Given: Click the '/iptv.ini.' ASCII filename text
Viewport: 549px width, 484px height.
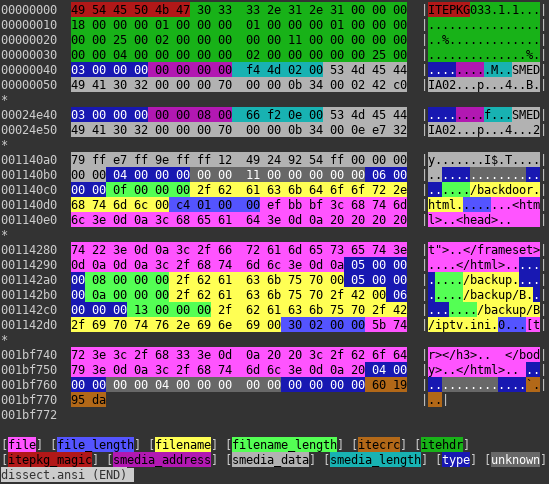Looking at the screenshot, I should click(x=463, y=325).
